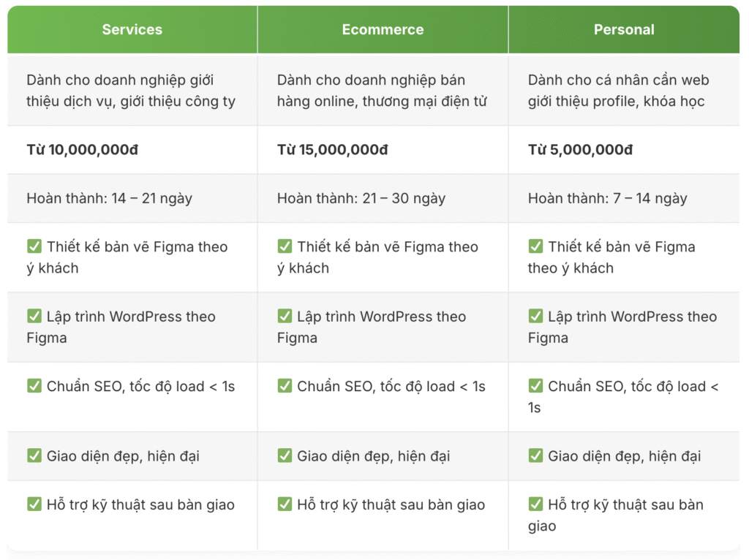Click the Personal price Từ 5,000,000đ

[580, 150]
